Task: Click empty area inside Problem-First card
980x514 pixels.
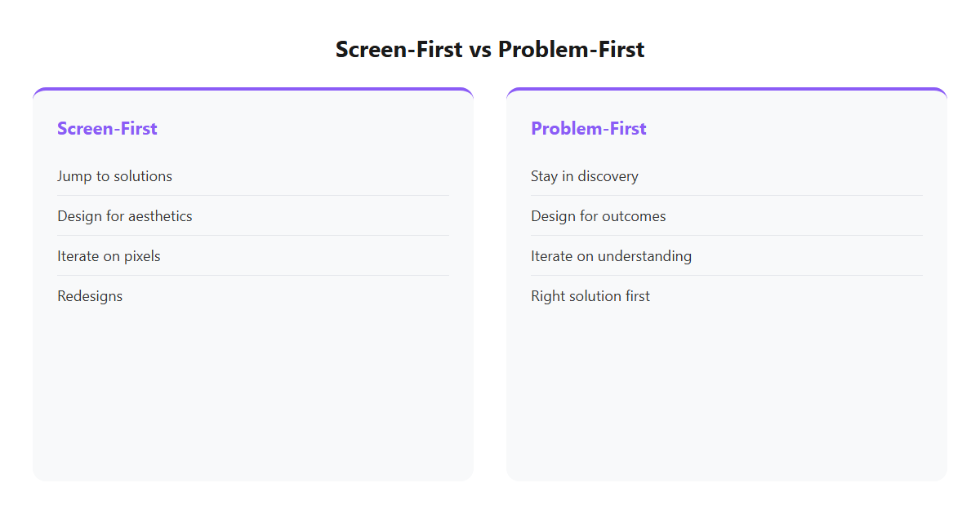Action: 727,392
